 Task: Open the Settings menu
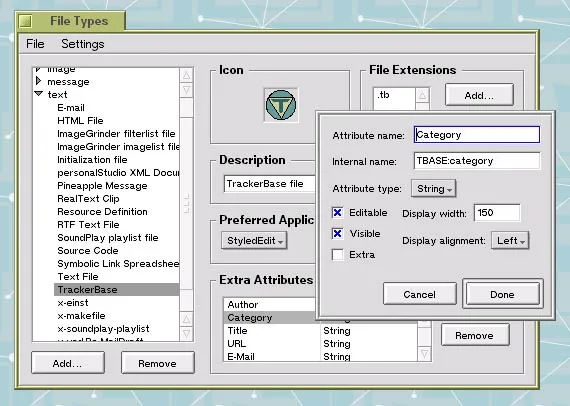[x=83, y=44]
